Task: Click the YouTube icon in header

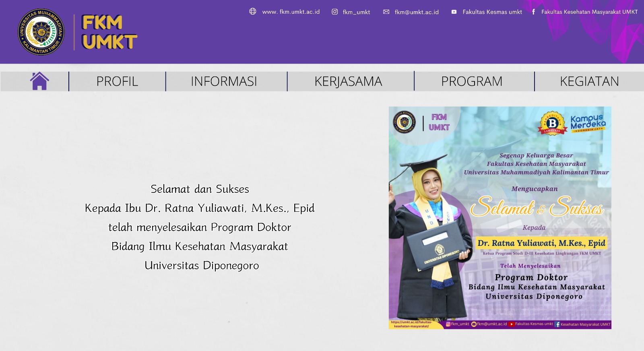Action: (x=454, y=12)
